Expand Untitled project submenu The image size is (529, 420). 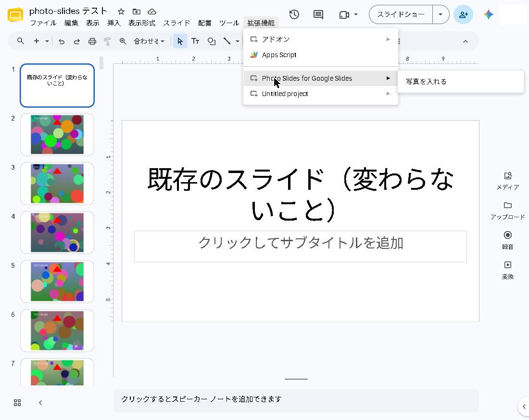(320, 94)
